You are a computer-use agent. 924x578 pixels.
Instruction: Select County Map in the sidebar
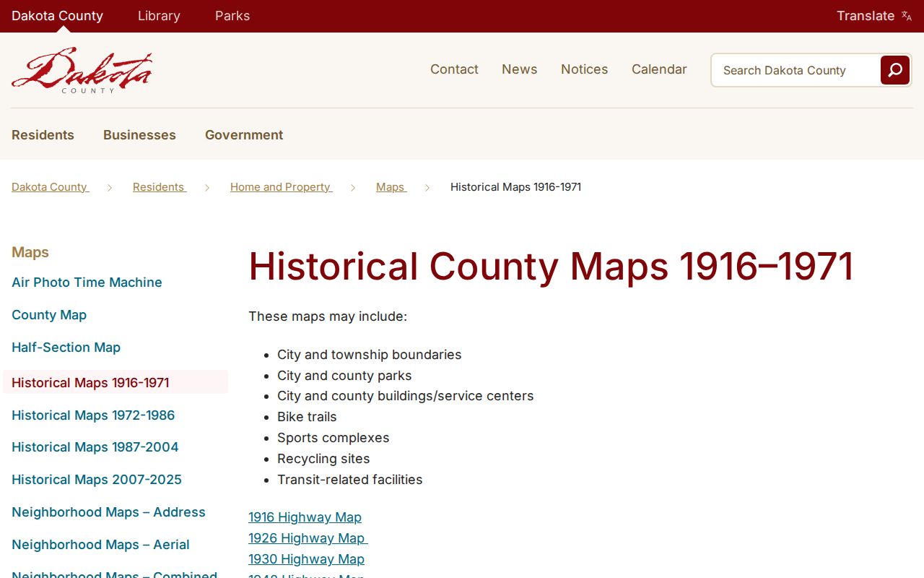[49, 315]
